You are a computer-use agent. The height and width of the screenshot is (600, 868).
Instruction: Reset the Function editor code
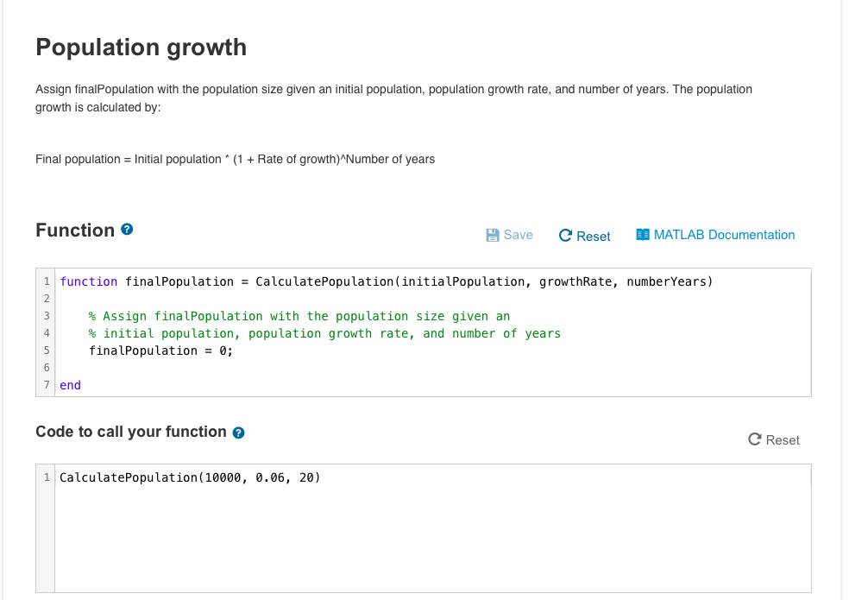(x=585, y=236)
